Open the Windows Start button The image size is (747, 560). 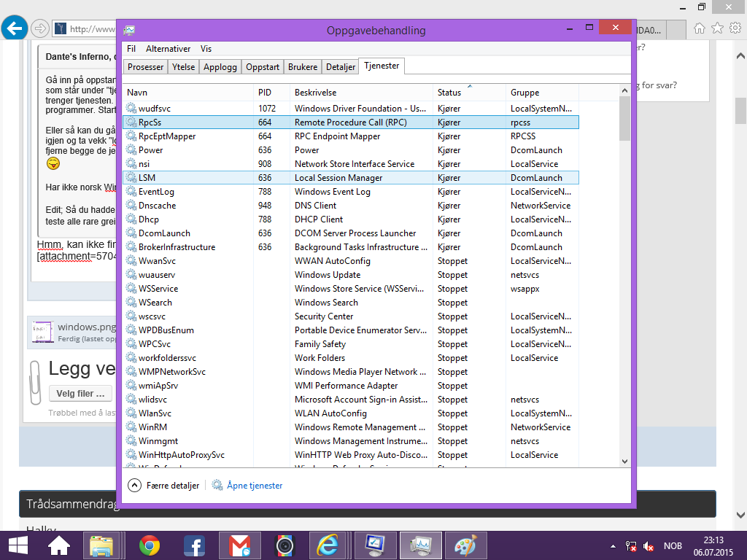18,545
